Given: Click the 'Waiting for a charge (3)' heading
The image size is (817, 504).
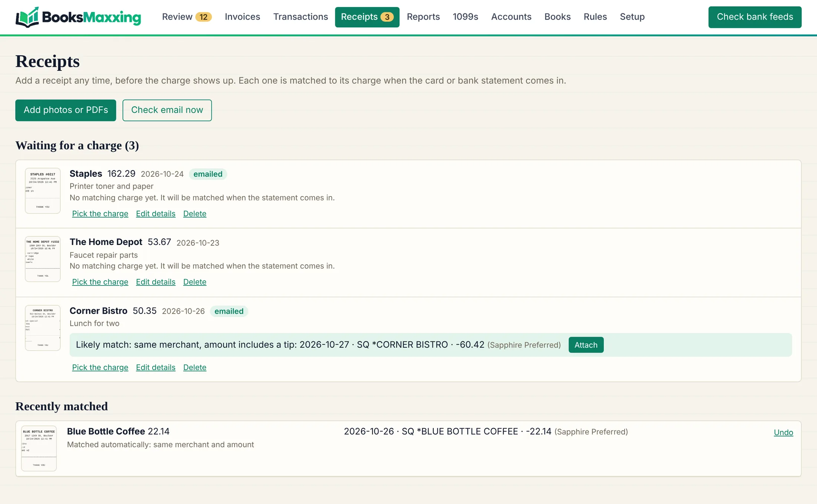Looking at the screenshot, I should [x=77, y=145].
